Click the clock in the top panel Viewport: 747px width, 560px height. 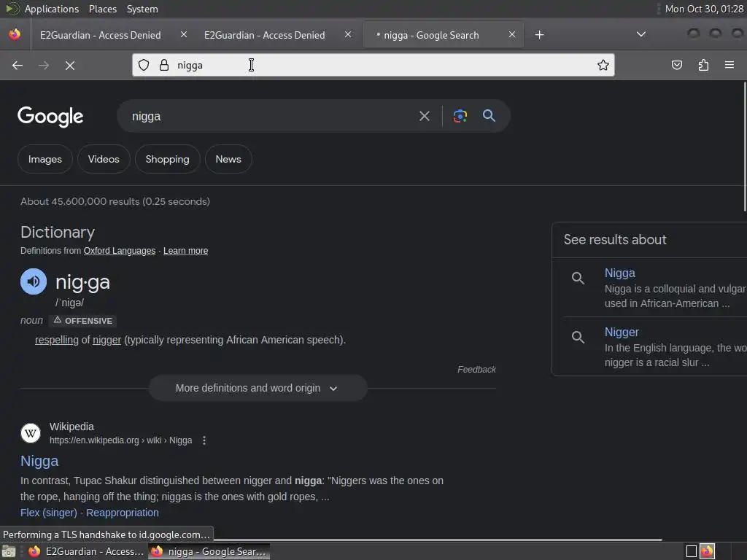[704, 9]
